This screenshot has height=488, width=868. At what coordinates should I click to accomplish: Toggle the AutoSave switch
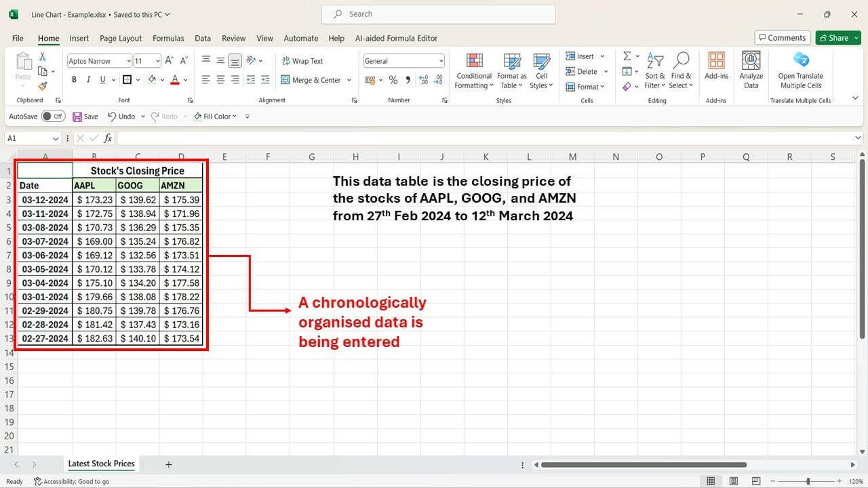(x=53, y=117)
